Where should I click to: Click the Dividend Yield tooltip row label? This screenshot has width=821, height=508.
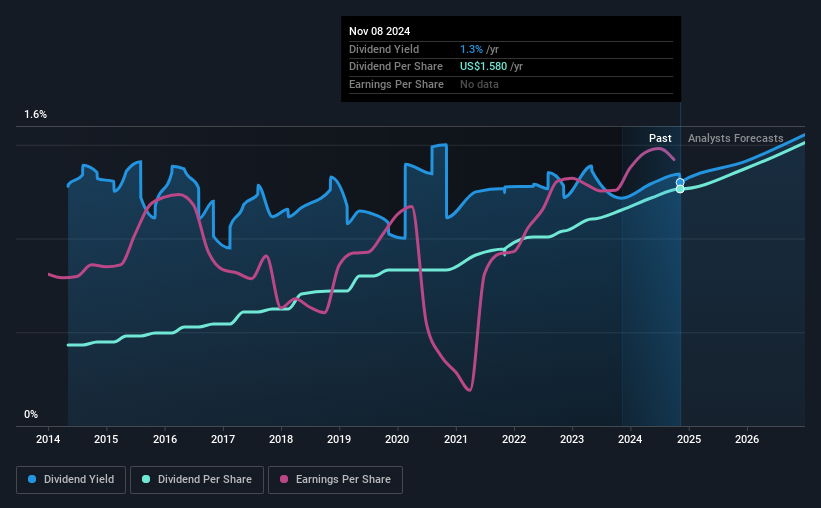384,49
